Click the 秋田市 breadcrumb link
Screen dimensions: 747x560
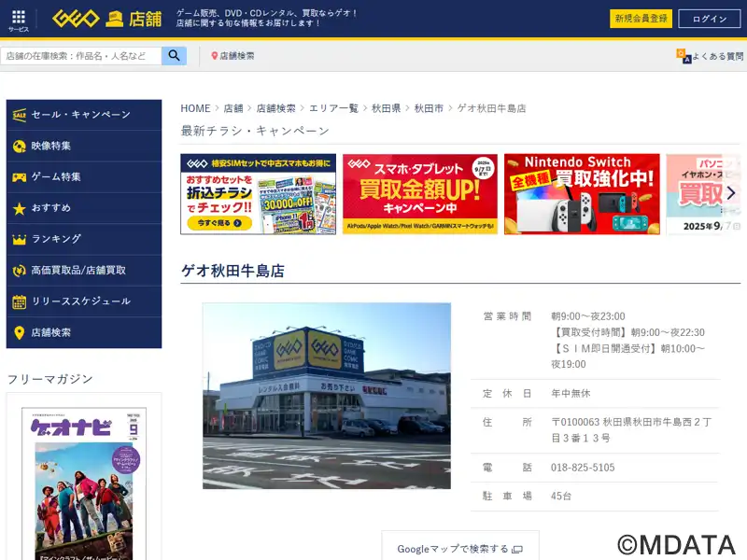tap(429, 108)
